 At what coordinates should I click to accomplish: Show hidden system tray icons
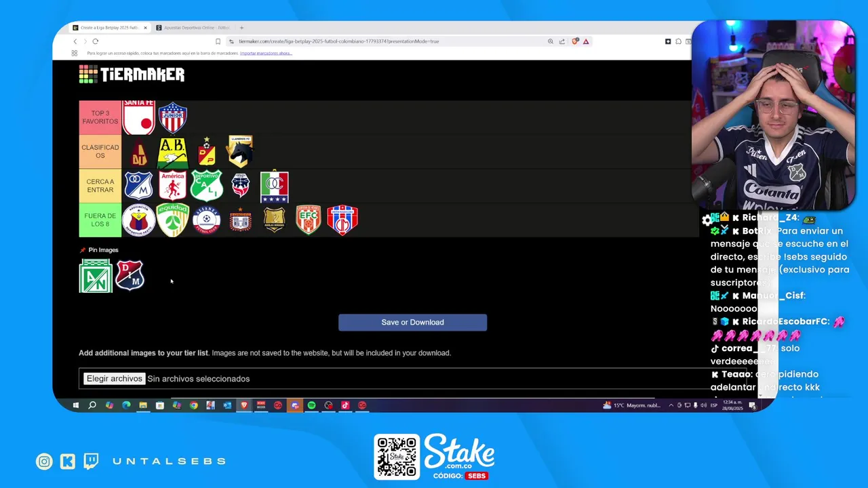(671, 405)
